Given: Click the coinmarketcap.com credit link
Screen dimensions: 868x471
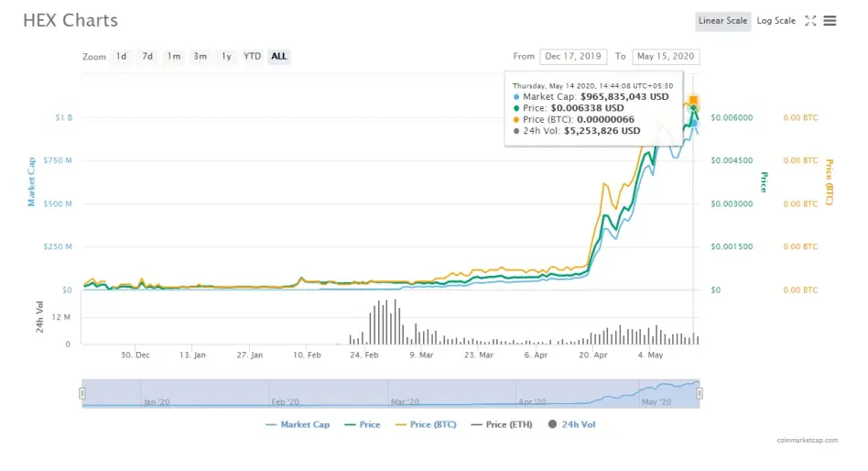Looking at the screenshot, I should 807,441.
